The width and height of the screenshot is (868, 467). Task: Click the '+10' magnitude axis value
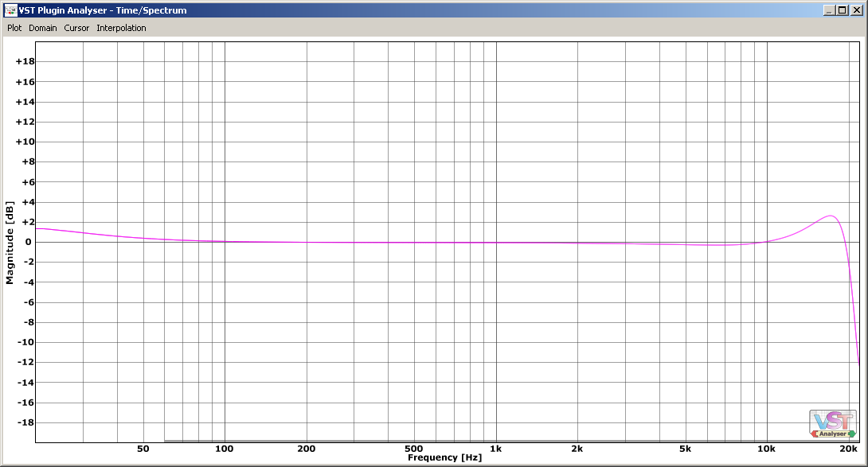[x=25, y=142]
